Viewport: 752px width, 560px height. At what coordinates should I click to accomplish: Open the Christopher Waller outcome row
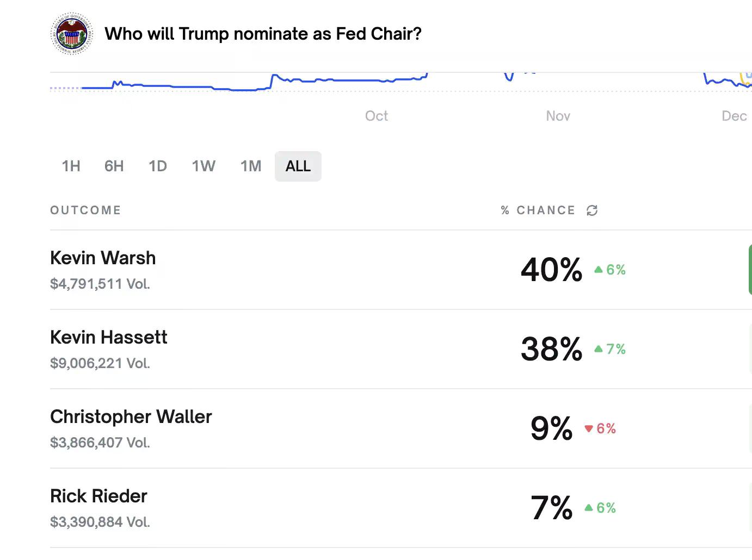coord(131,417)
